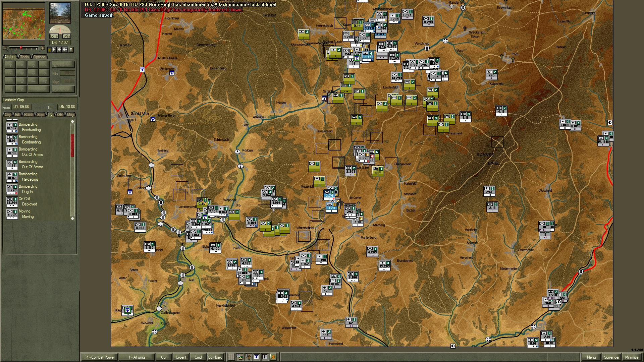
Task: Open the Msg tab
Action: point(70,114)
